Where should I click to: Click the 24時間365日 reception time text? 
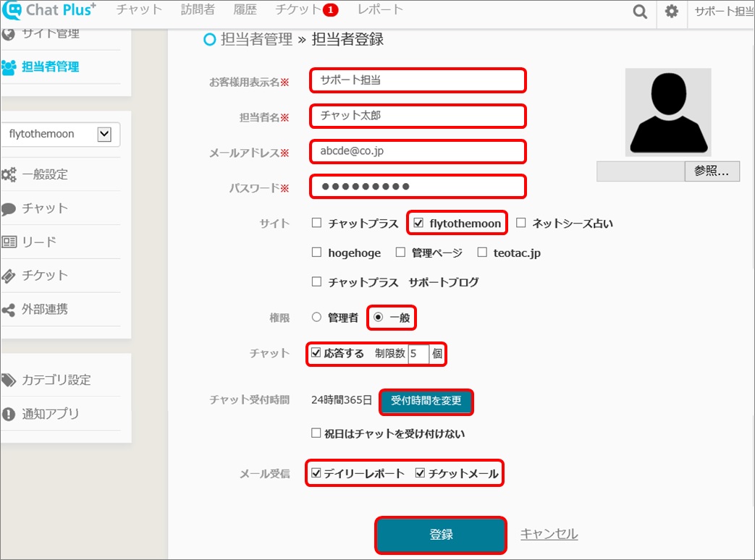(x=342, y=400)
